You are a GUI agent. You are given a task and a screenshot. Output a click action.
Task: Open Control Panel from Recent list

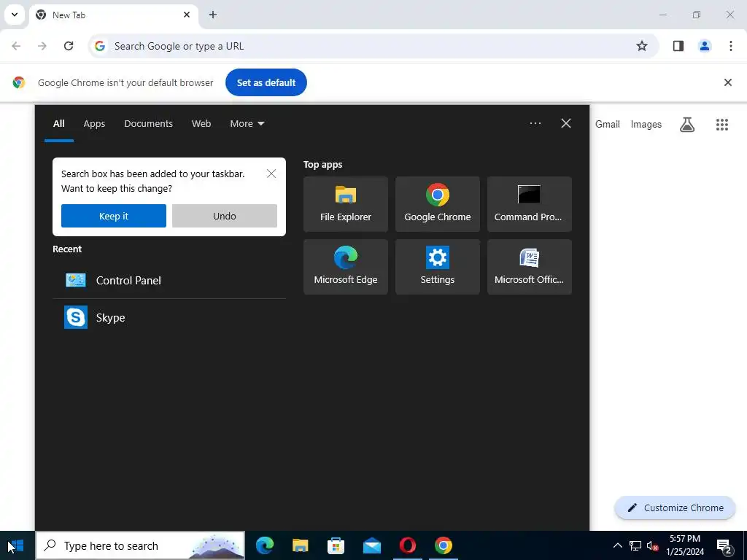tap(169, 281)
